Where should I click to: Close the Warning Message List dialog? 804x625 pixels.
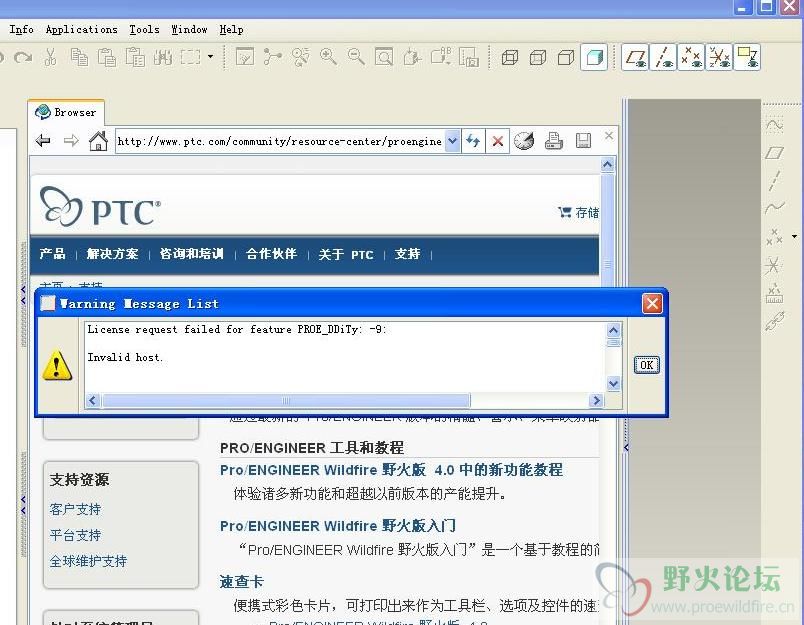click(652, 304)
